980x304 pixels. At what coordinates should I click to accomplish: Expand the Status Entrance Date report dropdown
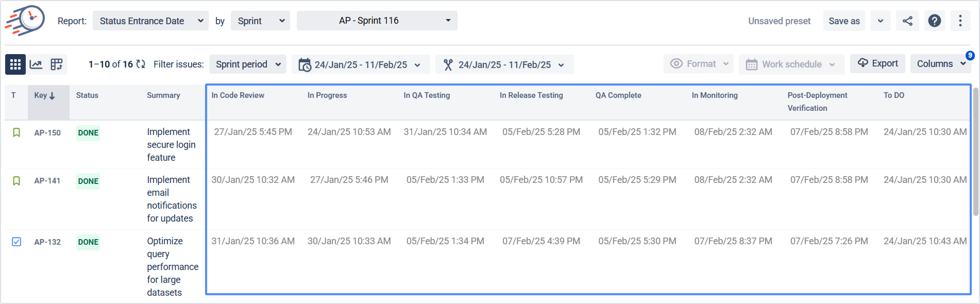click(x=150, y=21)
